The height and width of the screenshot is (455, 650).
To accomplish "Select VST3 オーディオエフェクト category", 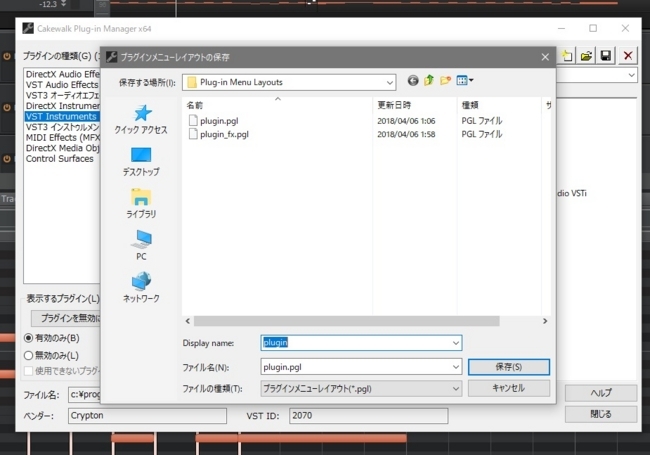I will pyautogui.click(x=62, y=95).
